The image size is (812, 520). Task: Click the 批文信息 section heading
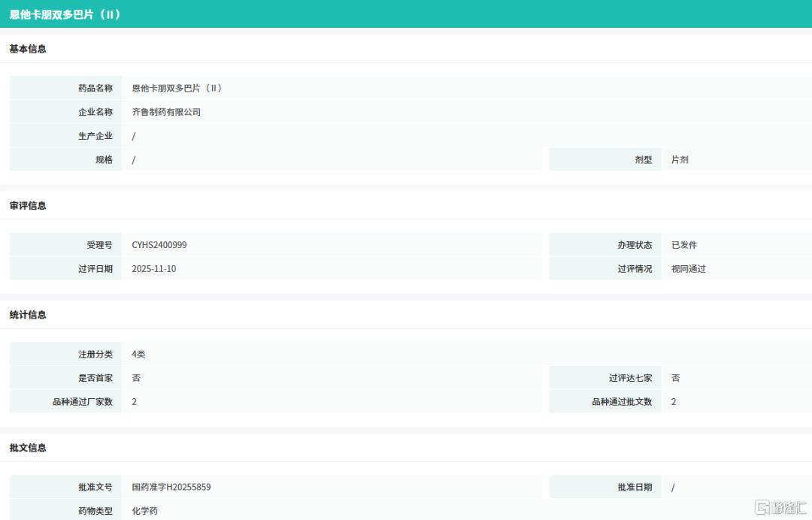[x=28, y=448]
